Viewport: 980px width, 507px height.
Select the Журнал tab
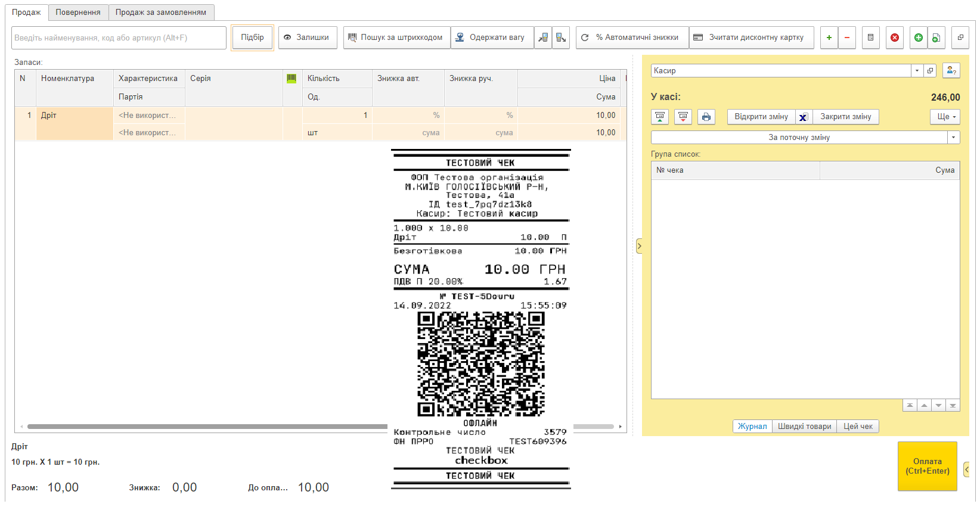pos(752,426)
